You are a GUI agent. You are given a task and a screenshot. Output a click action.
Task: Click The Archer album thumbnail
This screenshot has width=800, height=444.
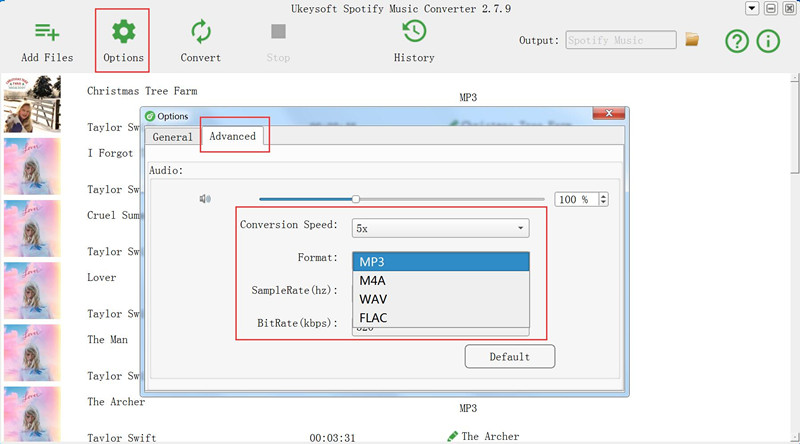click(x=32, y=414)
